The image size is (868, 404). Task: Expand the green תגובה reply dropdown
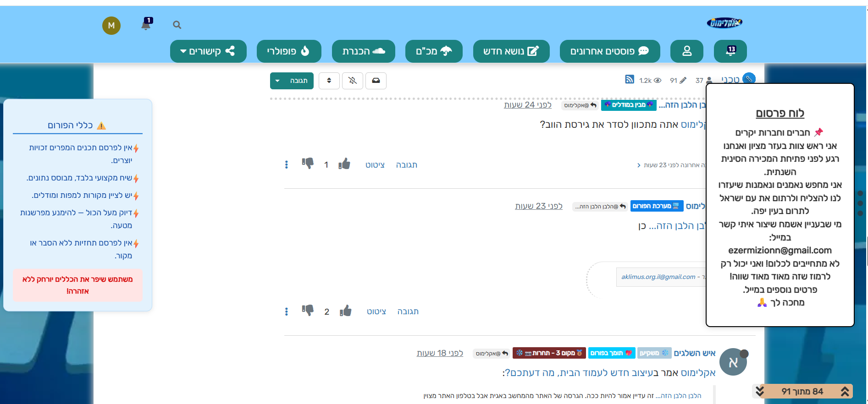tap(277, 81)
